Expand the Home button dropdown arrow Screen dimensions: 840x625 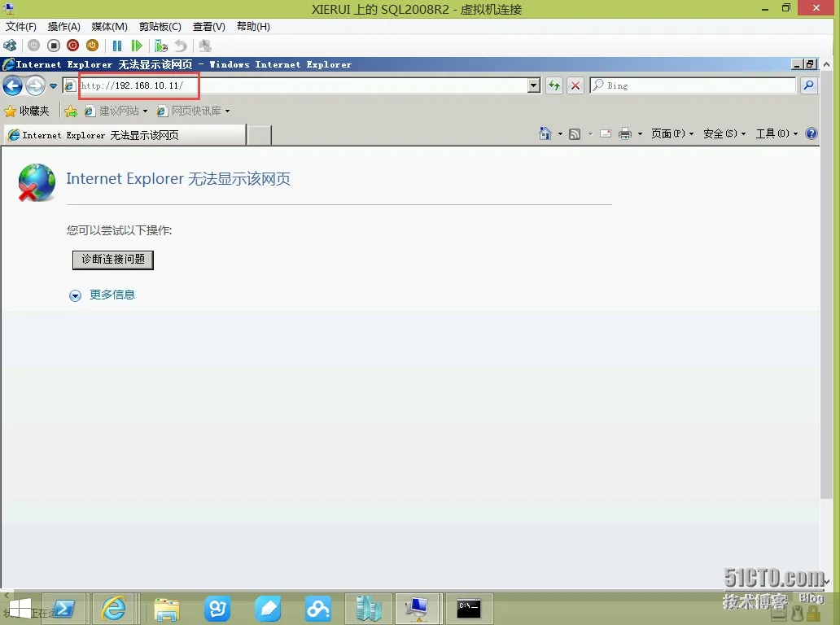click(560, 134)
